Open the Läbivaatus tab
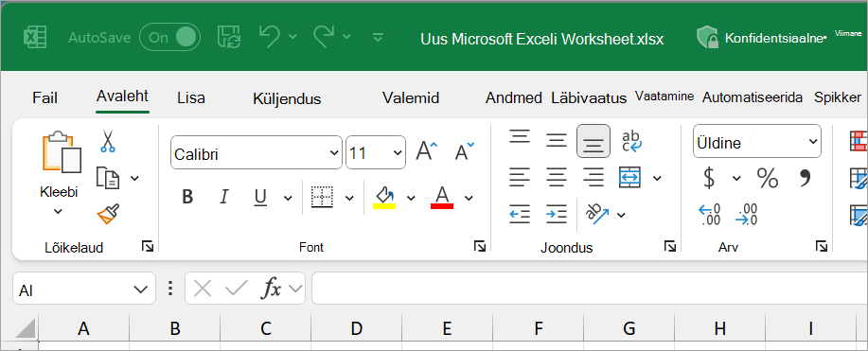 589,98
